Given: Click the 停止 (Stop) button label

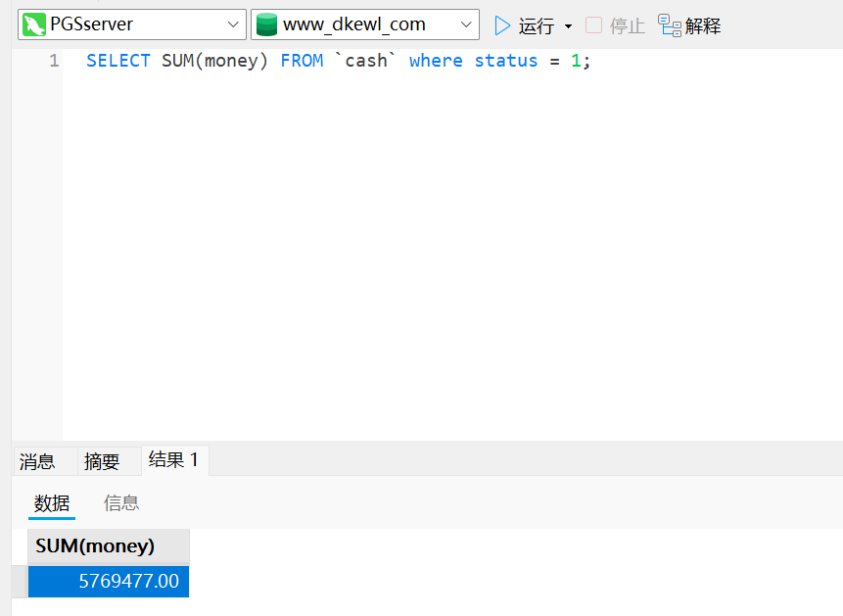Looking at the screenshot, I should (x=627, y=25).
